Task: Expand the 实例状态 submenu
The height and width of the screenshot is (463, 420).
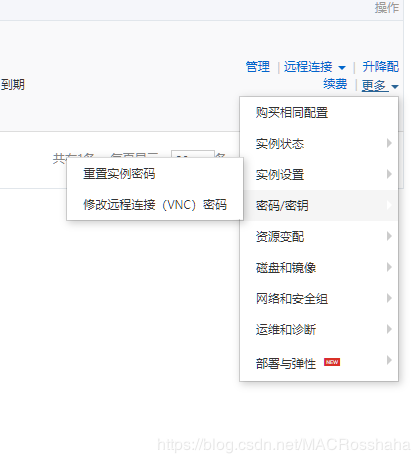Action: pos(319,144)
